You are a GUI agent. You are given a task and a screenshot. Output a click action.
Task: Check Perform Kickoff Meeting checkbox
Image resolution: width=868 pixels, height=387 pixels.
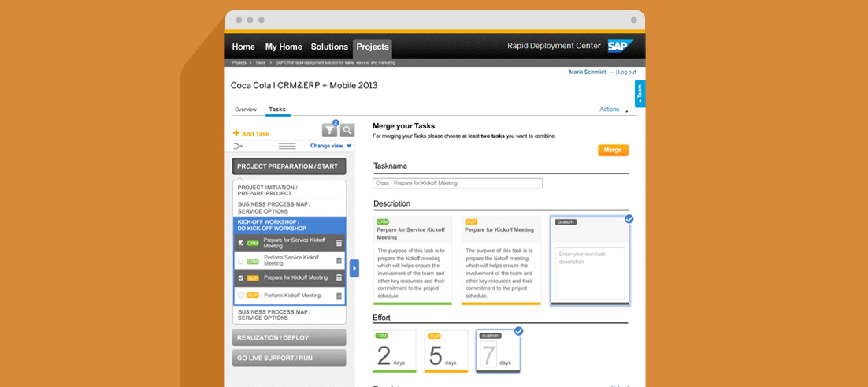click(241, 295)
